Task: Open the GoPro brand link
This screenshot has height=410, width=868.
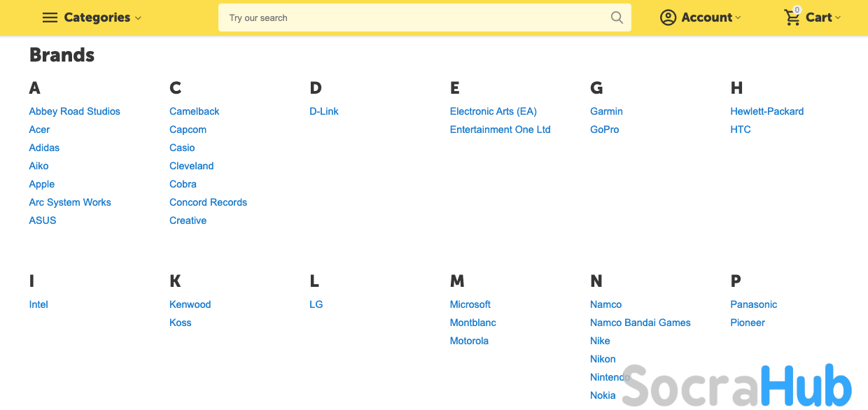Action: click(605, 129)
